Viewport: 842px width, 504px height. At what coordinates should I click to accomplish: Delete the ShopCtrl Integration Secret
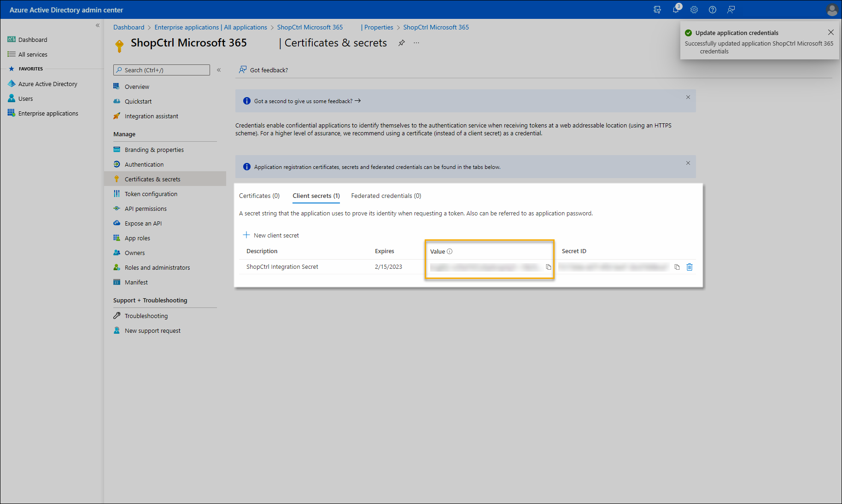pyautogui.click(x=690, y=267)
